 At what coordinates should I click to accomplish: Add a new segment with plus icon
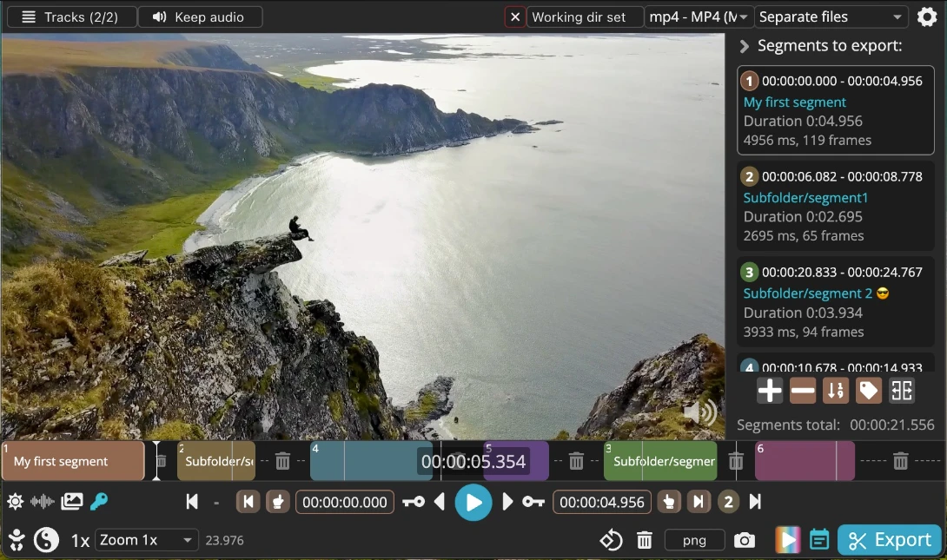770,391
